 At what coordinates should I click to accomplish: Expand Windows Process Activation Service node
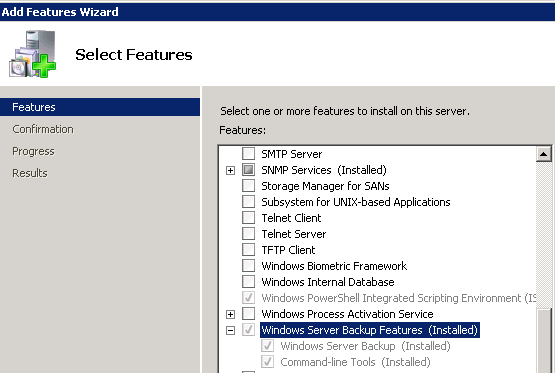[x=230, y=314]
